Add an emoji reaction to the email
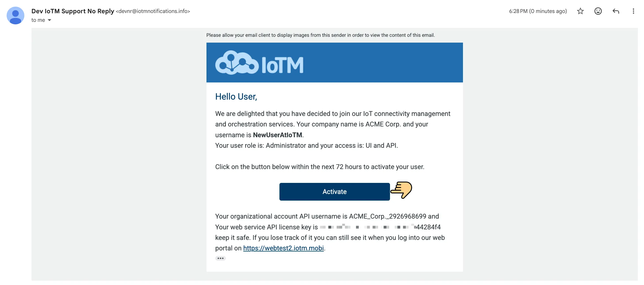Image resolution: width=644 pixels, height=285 pixels. tap(598, 11)
